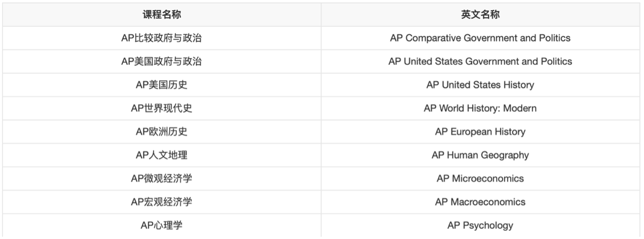Select the AP美国政府与政治 cell
This screenshot has width=644, height=239.
coord(162,61)
